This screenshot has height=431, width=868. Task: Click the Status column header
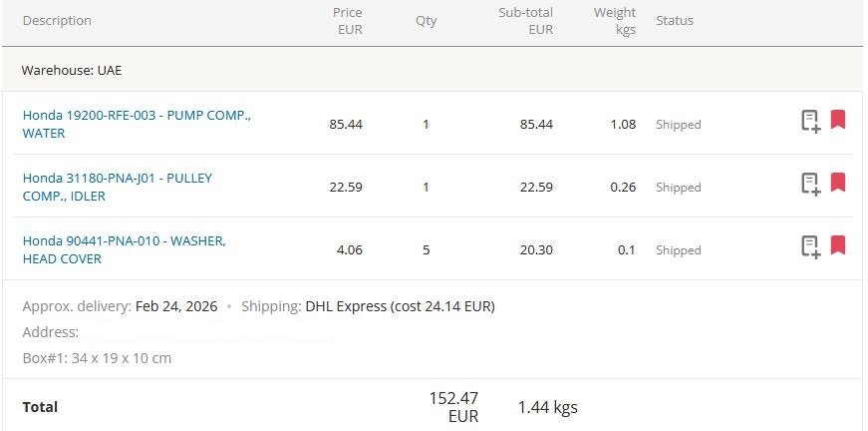point(675,20)
